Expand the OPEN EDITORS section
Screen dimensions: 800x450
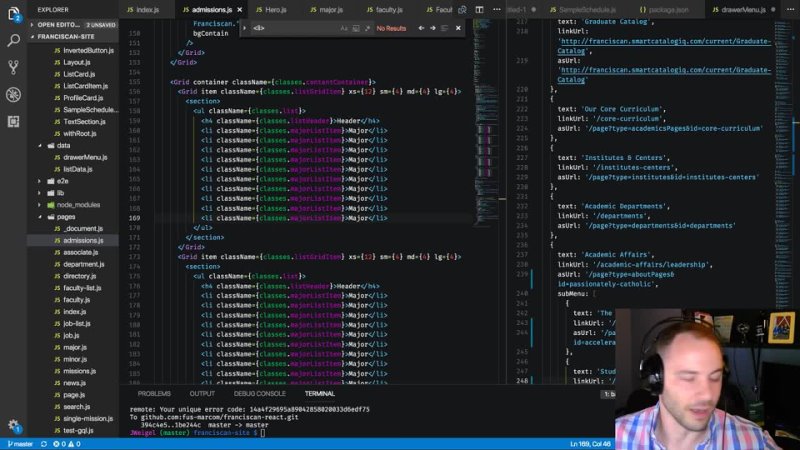32,24
